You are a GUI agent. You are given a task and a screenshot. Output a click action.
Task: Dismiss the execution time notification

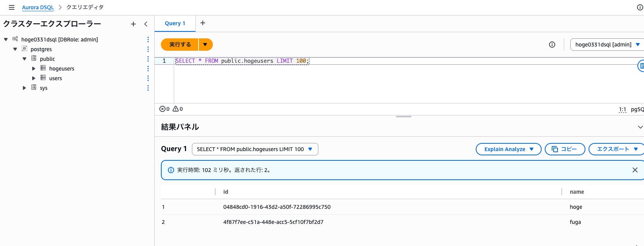[635, 170]
